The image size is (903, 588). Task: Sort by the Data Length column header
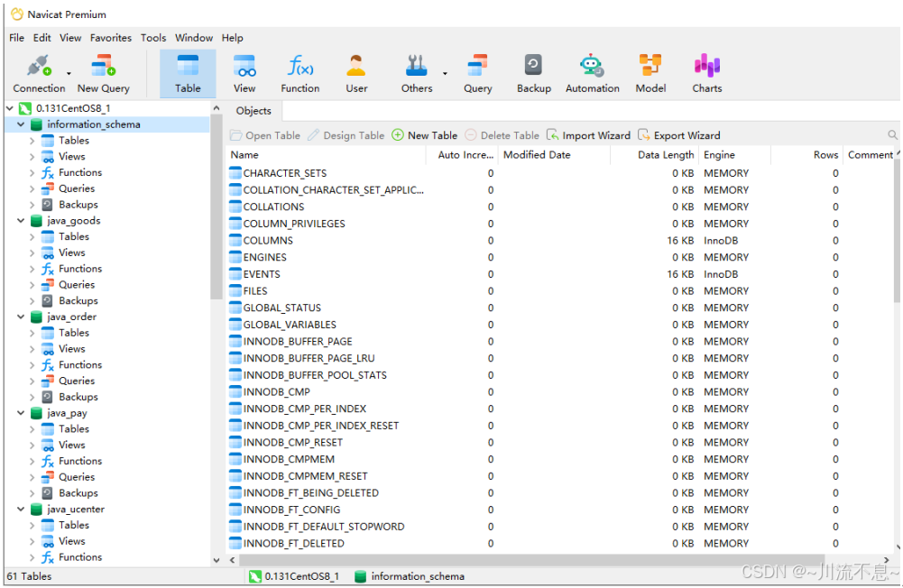coord(654,155)
